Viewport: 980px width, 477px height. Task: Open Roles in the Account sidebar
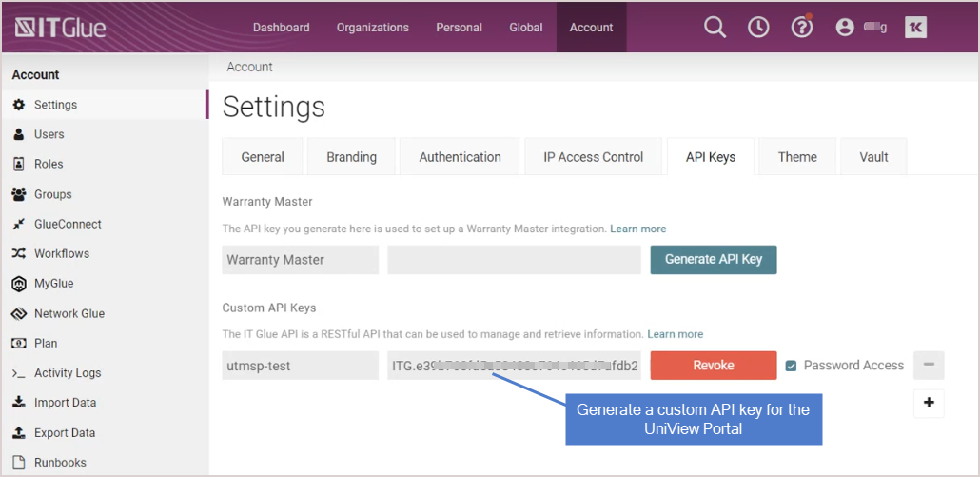pos(49,164)
